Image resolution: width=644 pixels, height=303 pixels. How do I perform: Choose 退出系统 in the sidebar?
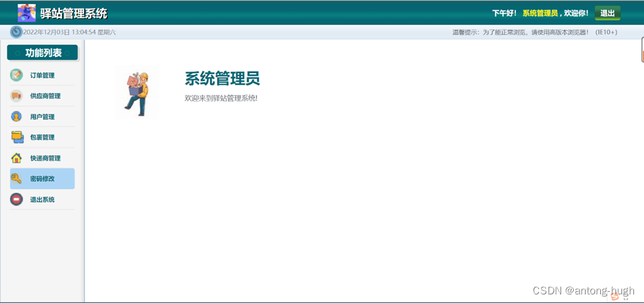[x=42, y=200]
